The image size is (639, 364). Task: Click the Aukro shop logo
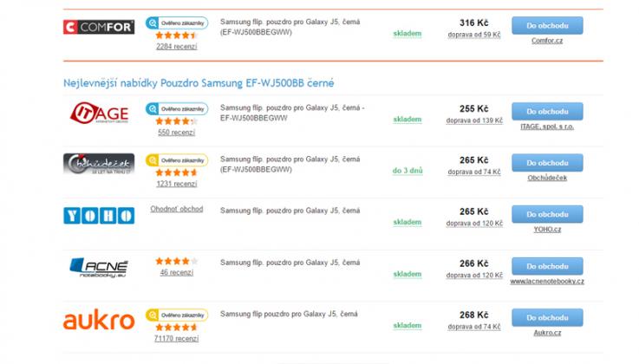click(x=99, y=319)
